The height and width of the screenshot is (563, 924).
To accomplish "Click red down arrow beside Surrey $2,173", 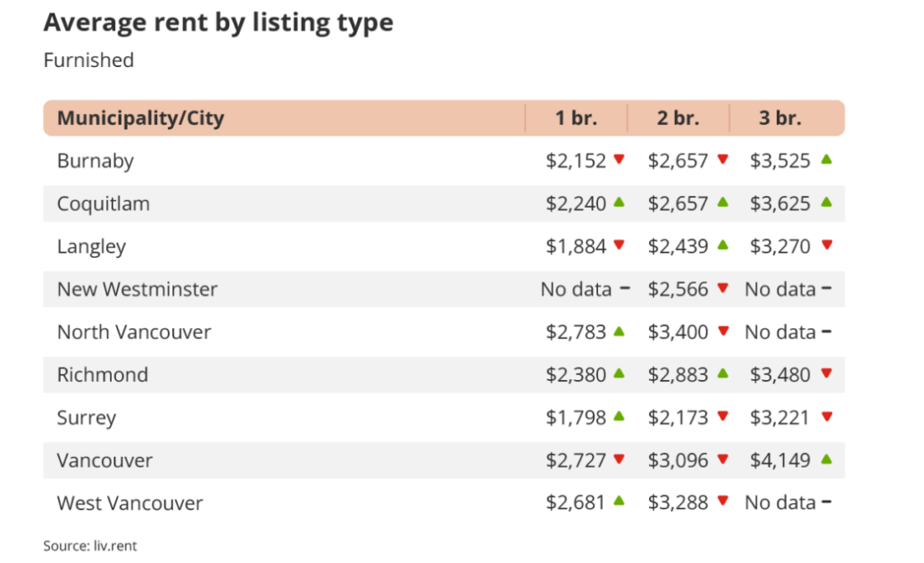I will [722, 417].
